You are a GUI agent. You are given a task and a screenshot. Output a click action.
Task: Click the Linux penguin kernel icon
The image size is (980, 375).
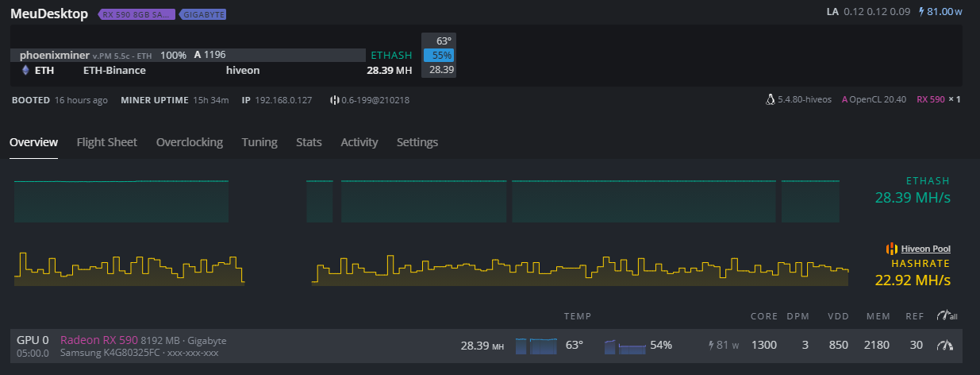770,100
